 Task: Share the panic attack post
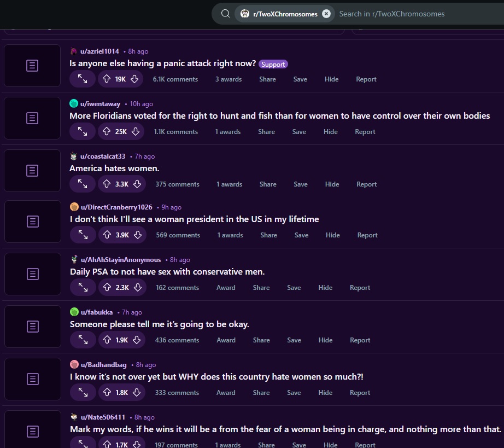267,79
